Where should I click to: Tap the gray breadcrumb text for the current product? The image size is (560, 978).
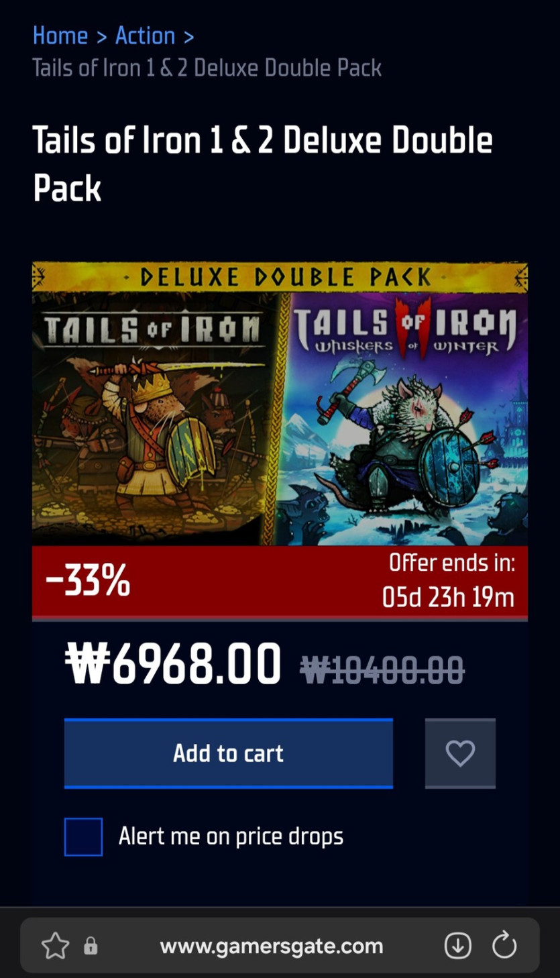pos(207,68)
